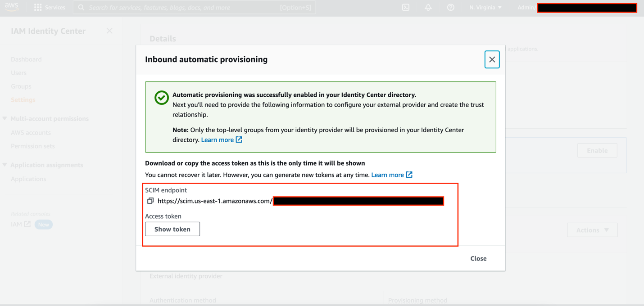Click the Services label in top bar
The height and width of the screenshot is (306, 644).
point(55,7)
